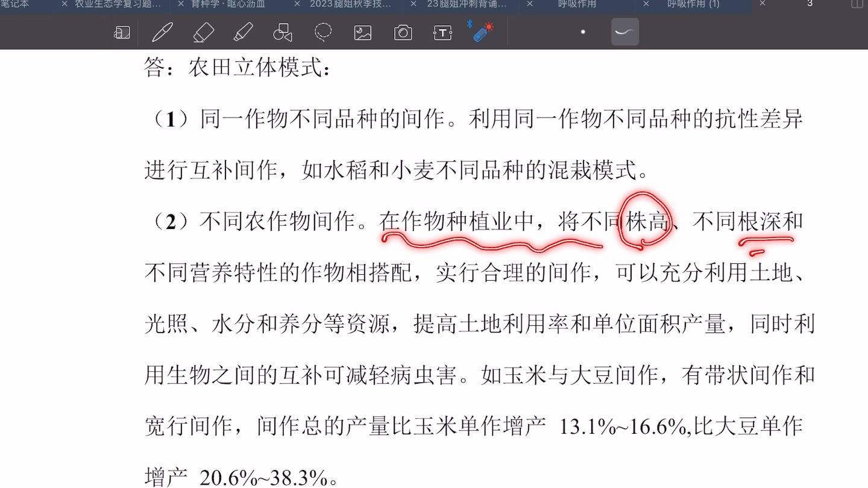Screen dimensions: 868x488
Task: Click the text 如玉米与大豆间作
Action: click(570, 375)
